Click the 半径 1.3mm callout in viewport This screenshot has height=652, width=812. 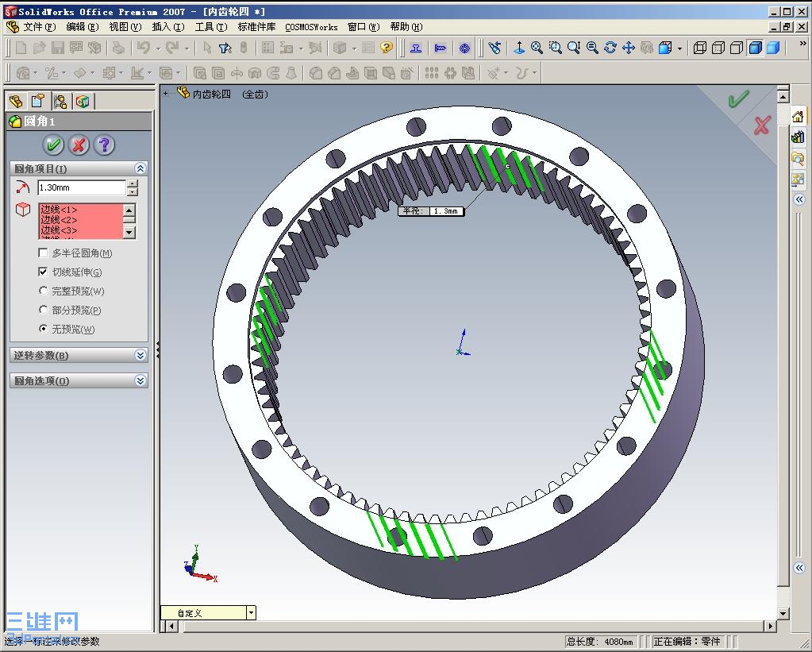(431, 211)
